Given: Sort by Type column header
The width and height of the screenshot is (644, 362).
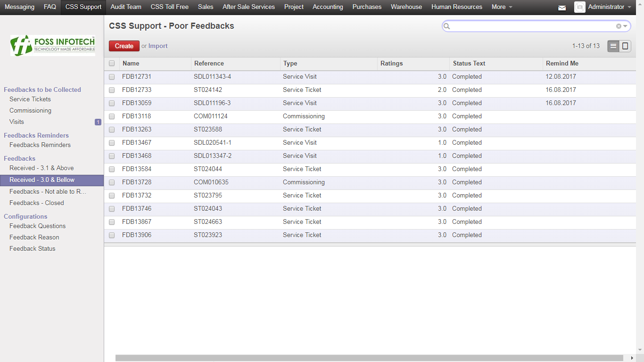Looking at the screenshot, I should pyautogui.click(x=290, y=63).
